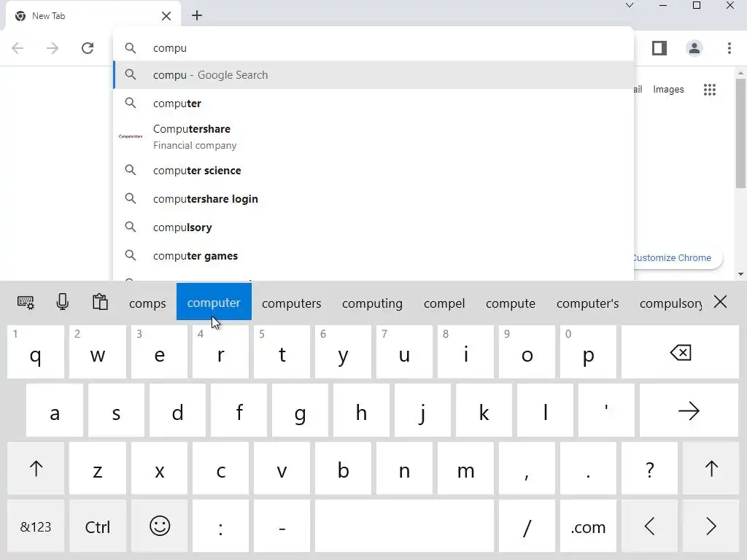
Task: Tap the left Shift key
Action: point(36,469)
